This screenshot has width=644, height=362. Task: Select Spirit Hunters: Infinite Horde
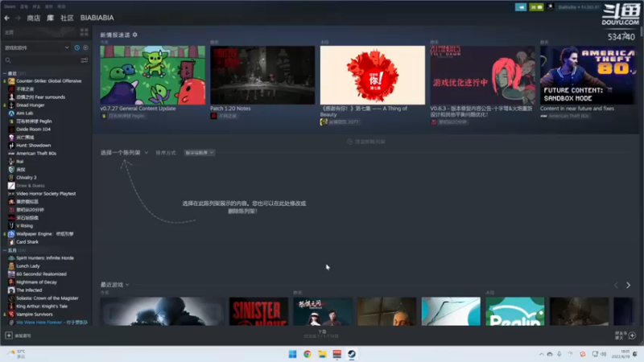[45, 258]
